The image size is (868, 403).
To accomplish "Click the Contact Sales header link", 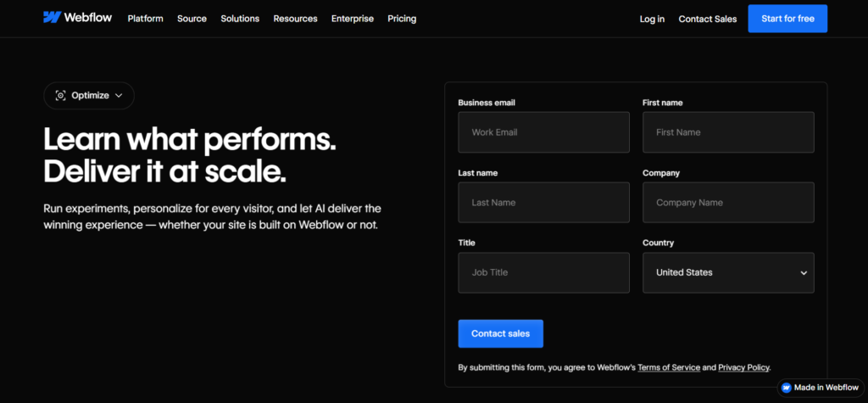I will click(x=708, y=19).
